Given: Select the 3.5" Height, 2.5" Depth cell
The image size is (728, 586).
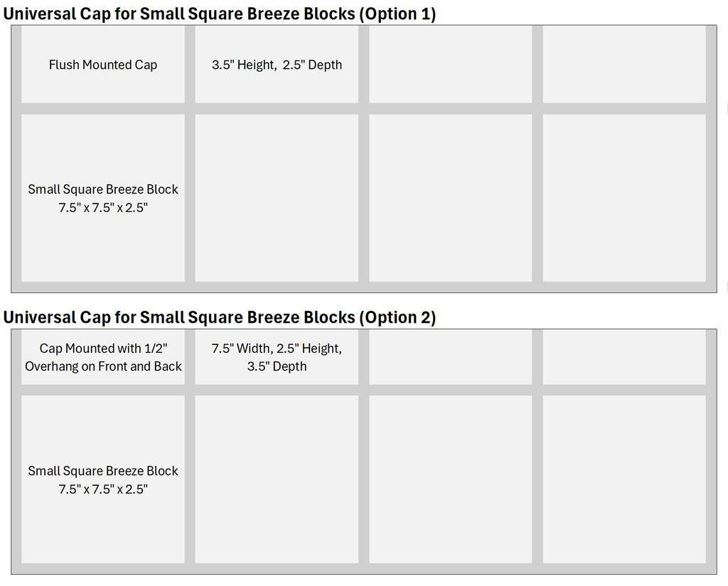Looking at the screenshot, I should 277,65.
